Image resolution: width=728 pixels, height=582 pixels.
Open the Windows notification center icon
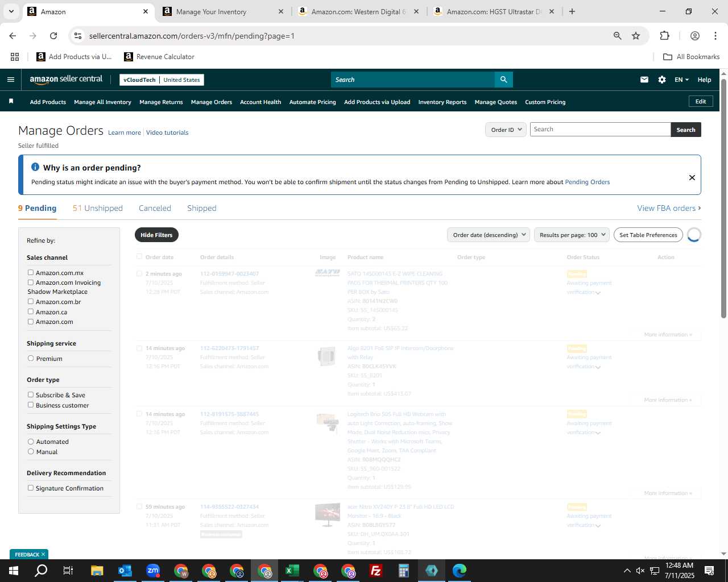[x=709, y=571]
